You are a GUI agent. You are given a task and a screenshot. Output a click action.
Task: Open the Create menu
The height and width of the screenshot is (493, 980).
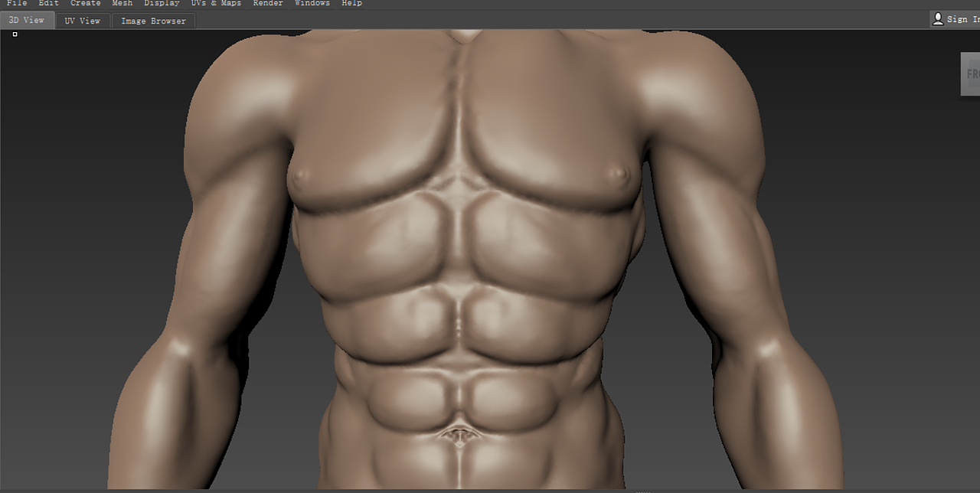point(86,3)
